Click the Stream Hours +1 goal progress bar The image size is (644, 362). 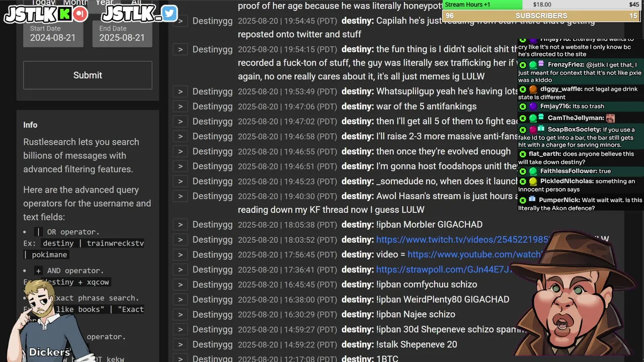click(541, 5)
